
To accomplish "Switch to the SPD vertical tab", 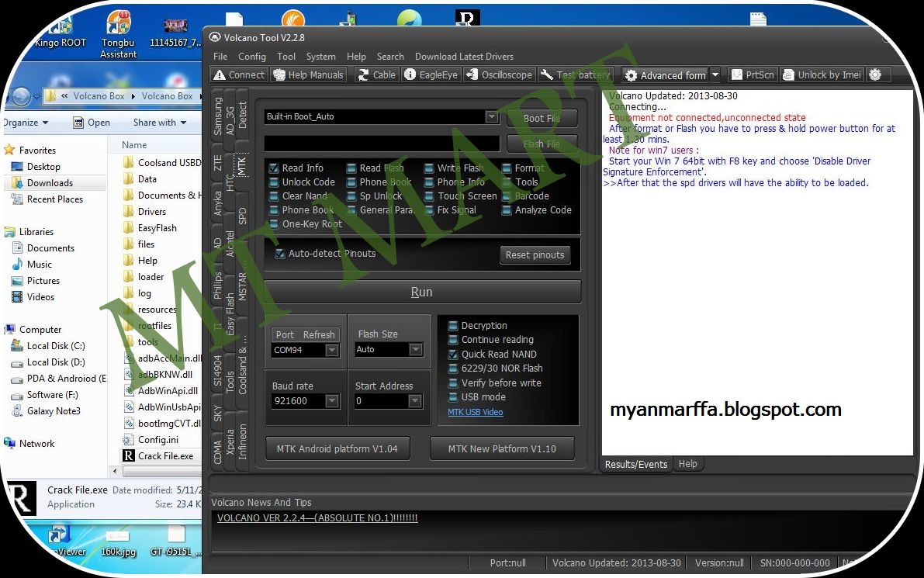I will pyautogui.click(x=242, y=216).
